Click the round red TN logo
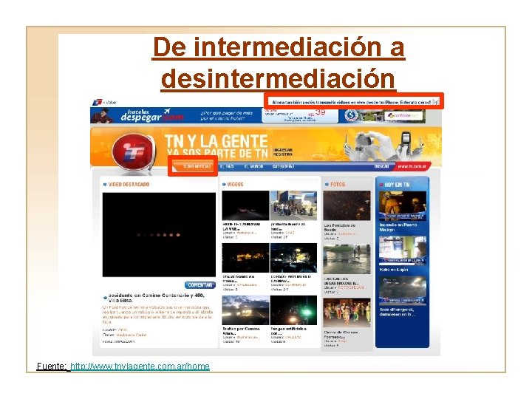The height and width of the screenshot is (399, 532). (134, 151)
